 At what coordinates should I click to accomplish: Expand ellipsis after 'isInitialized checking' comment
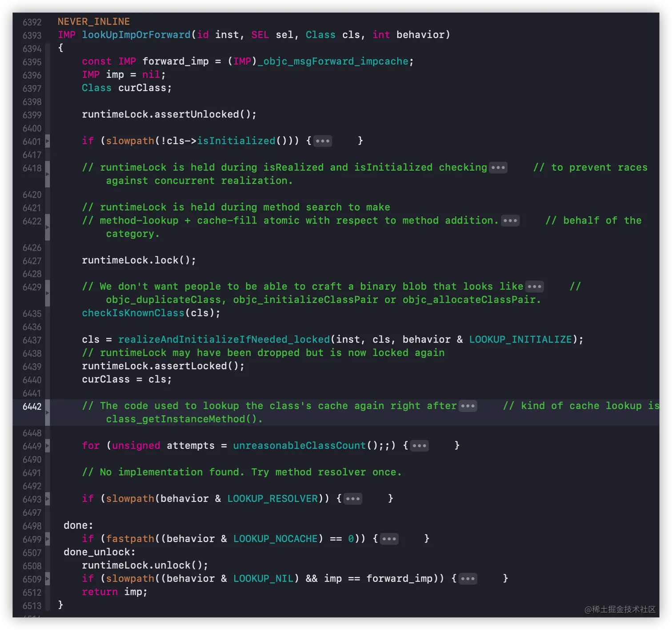tap(498, 168)
